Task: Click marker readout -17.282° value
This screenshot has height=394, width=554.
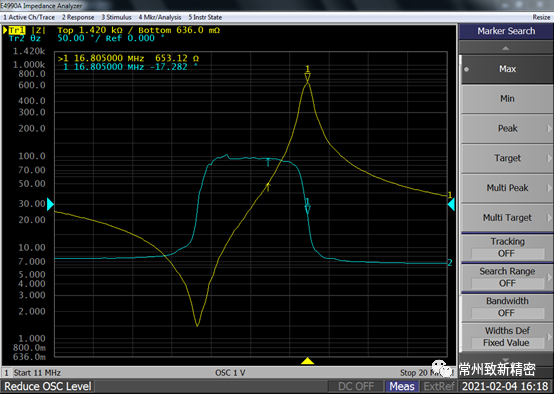Action: tap(174, 67)
